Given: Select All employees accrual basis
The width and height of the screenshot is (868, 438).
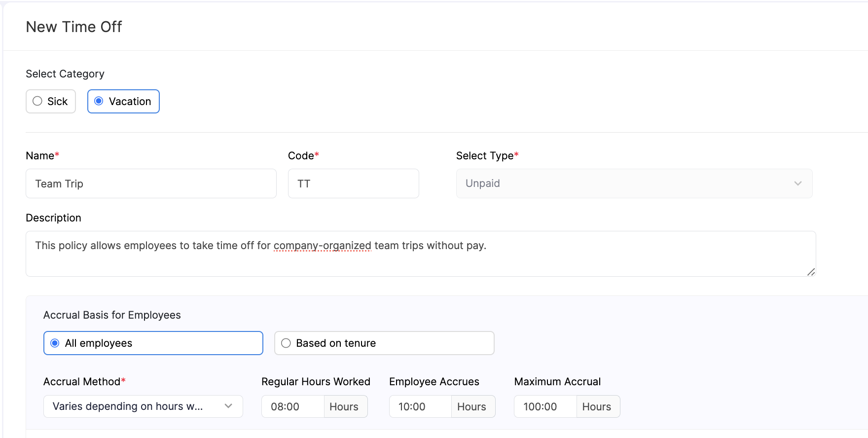Looking at the screenshot, I should pyautogui.click(x=55, y=343).
